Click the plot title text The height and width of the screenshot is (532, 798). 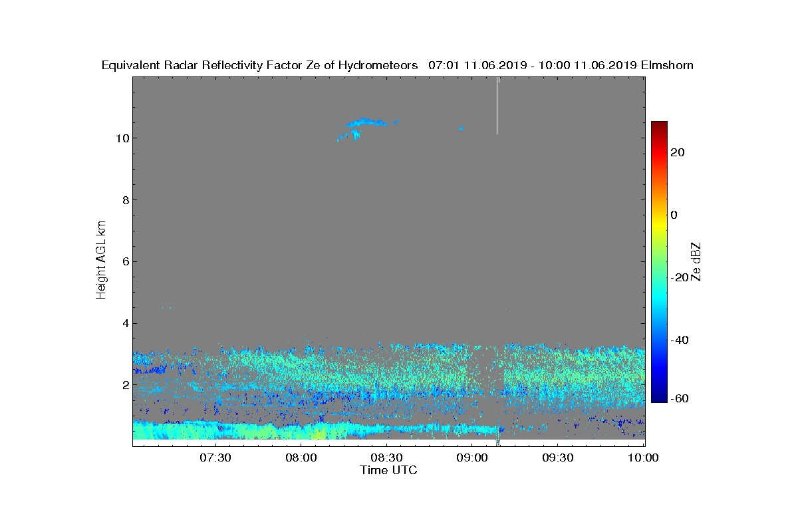pos(398,65)
